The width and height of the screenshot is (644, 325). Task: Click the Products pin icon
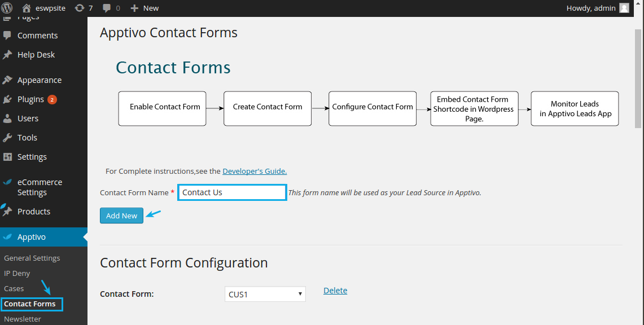coord(7,212)
